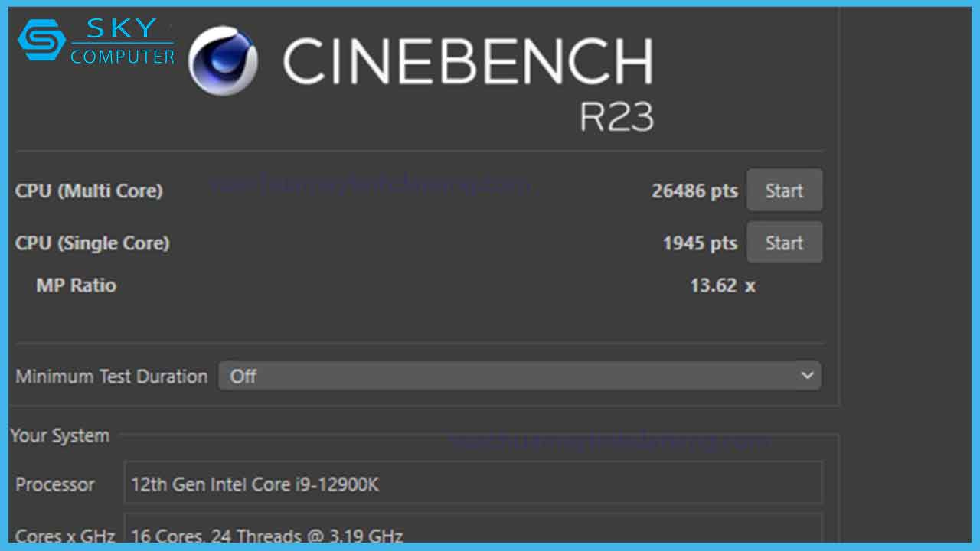Click the Cinebench 3D logo icon
Image resolution: width=980 pixels, height=551 pixels.
223,60
